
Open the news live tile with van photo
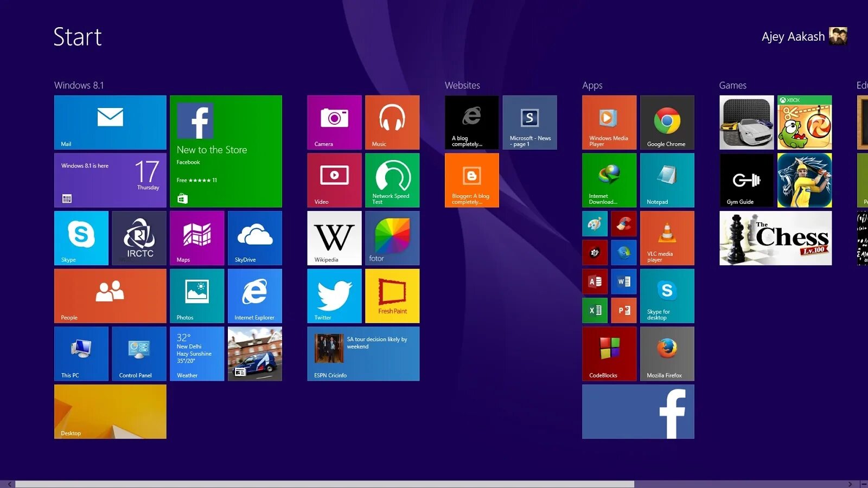coord(255,354)
